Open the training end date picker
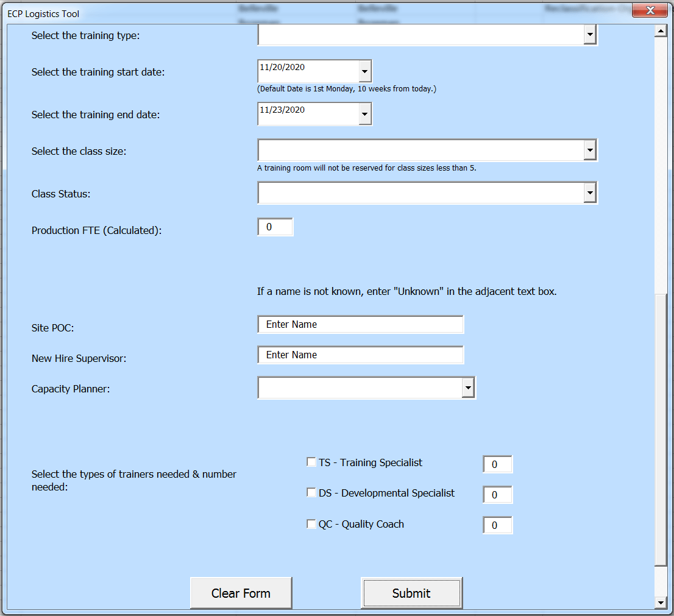The width and height of the screenshot is (674, 616). [x=364, y=113]
